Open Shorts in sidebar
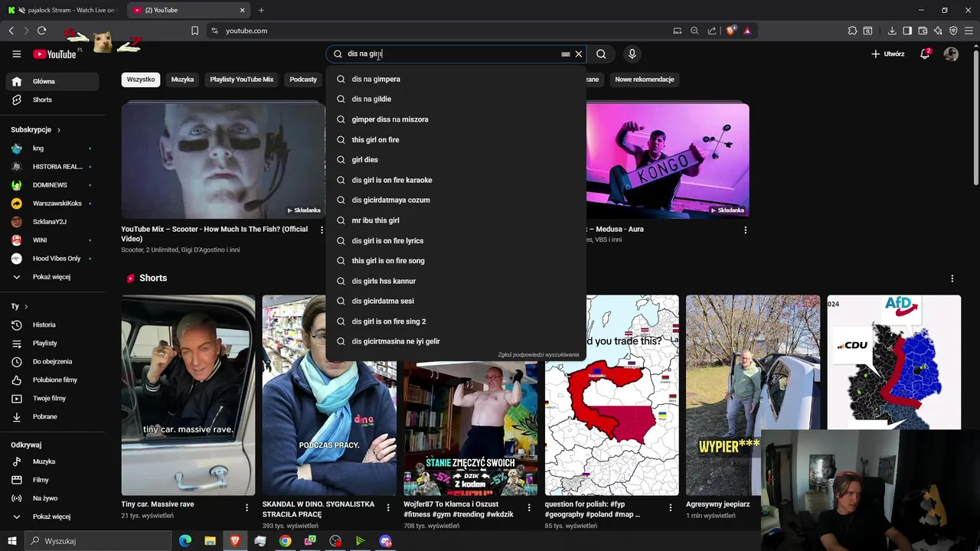 52,99
